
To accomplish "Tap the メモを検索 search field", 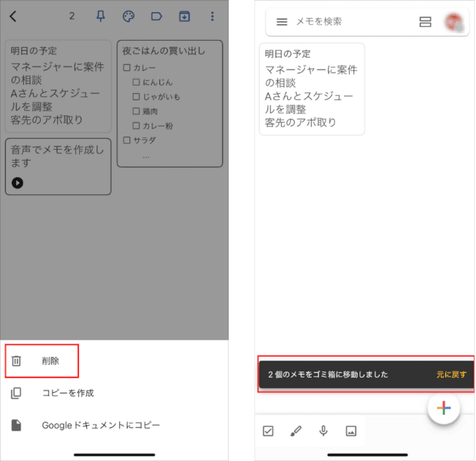I will point(349,22).
